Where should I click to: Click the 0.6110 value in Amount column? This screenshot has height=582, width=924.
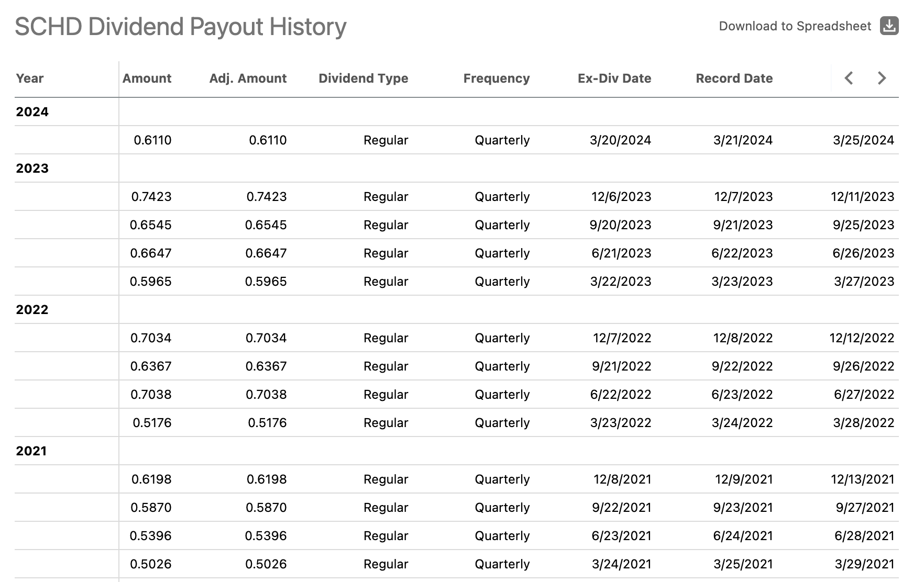(152, 140)
